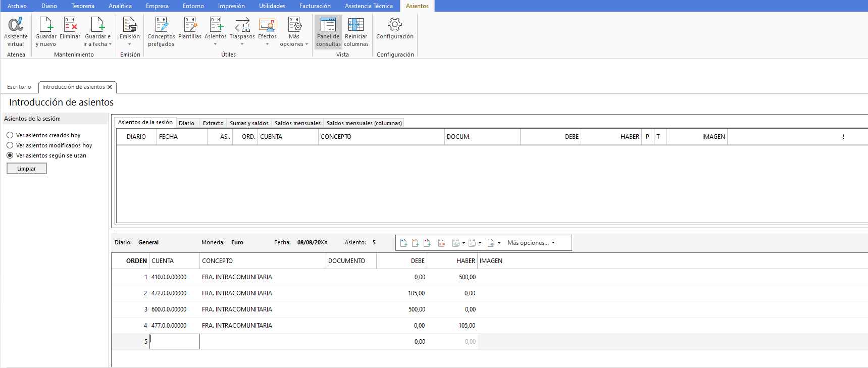Open Conceptos prefijados

tap(161, 32)
